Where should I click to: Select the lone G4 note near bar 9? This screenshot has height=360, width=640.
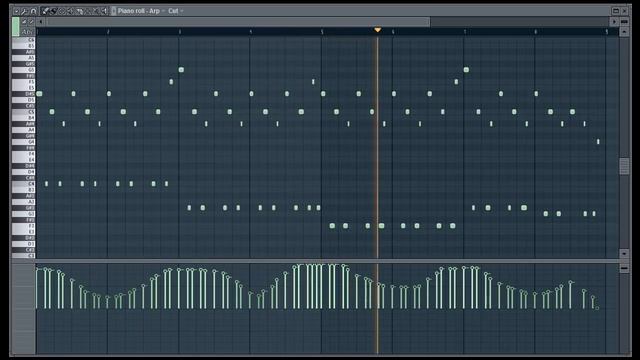[x=598, y=142]
